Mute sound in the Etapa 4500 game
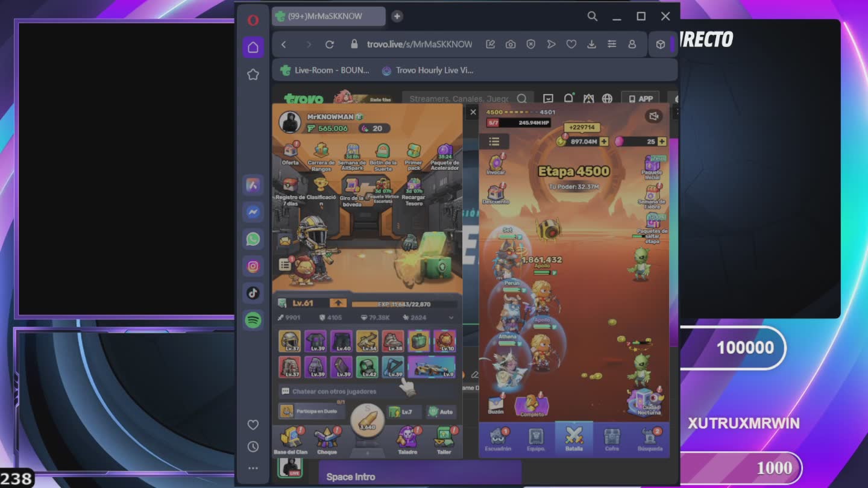Image resolution: width=868 pixels, height=488 pixels. pyautogui.click(x=653, y=116)
